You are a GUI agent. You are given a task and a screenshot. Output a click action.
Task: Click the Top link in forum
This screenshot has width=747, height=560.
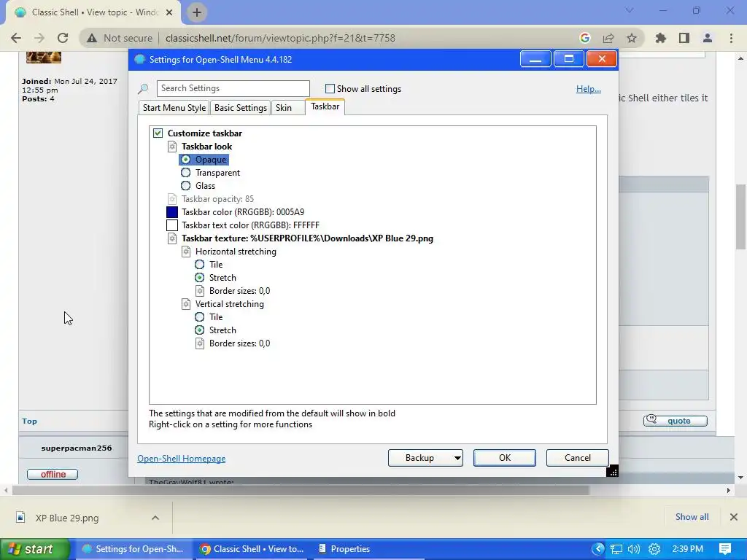click(x=29, y=421)
